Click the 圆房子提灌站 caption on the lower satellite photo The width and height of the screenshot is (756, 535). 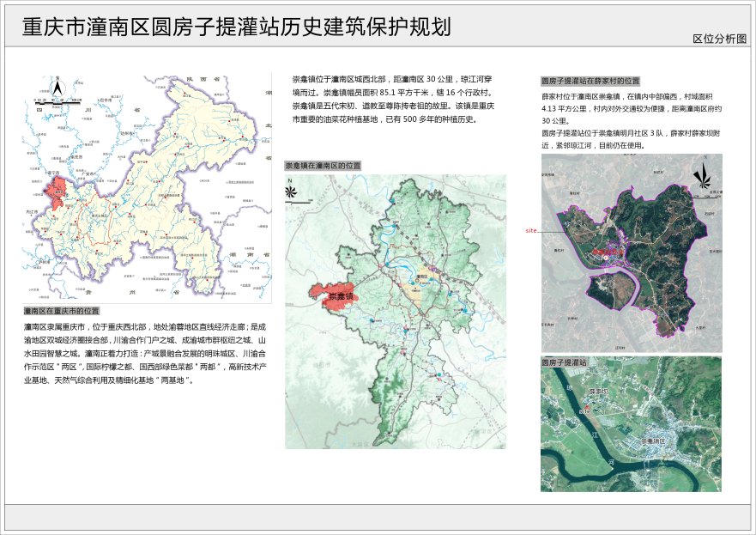point(564,362)
